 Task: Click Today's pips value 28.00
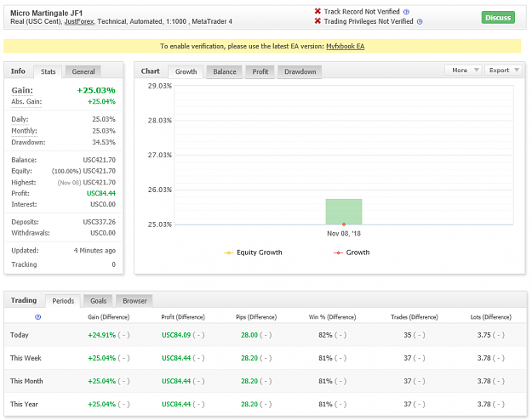[249, 335]
